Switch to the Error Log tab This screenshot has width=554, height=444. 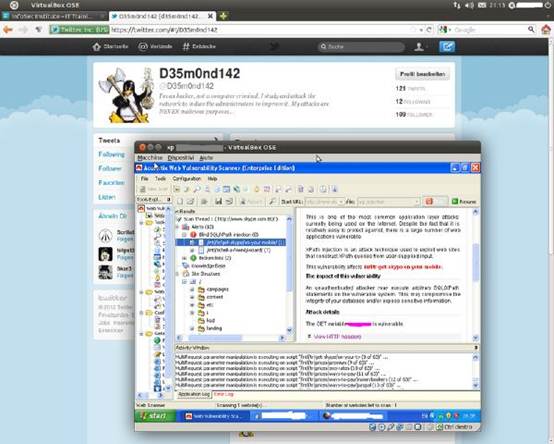[224, 394]
